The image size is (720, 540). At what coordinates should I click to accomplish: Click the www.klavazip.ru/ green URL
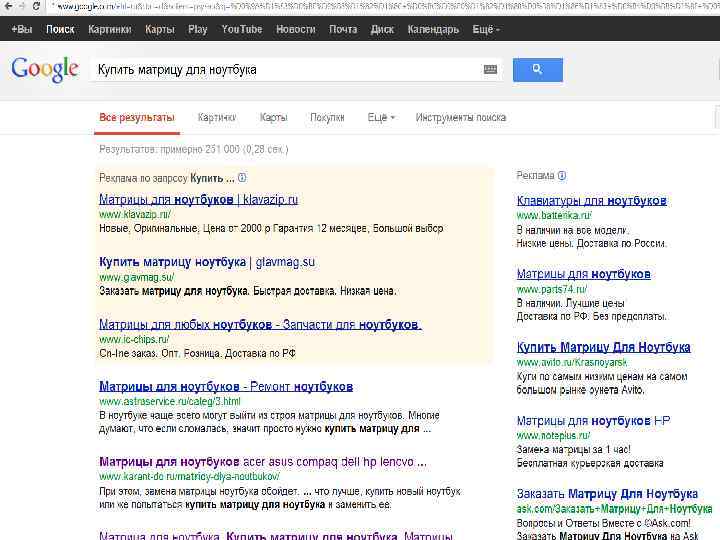(135, 214)
